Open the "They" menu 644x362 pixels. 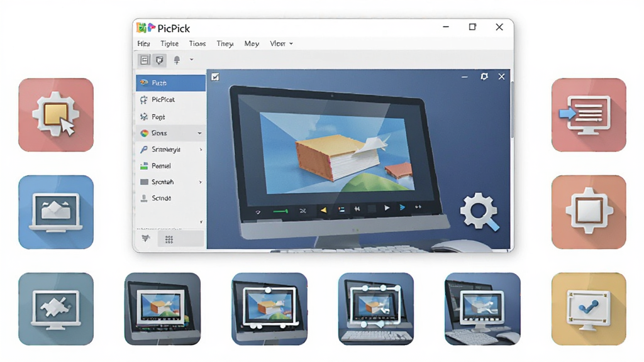pyautogui.click(x=225, y=43)
